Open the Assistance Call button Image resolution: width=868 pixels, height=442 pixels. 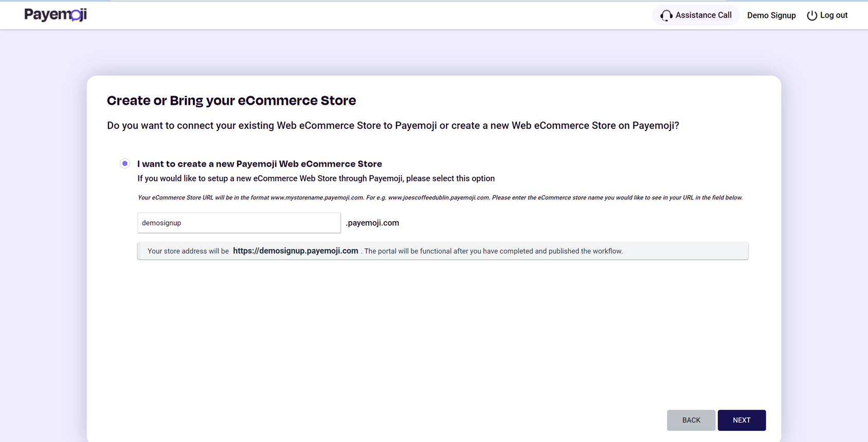tap(696, 15)
